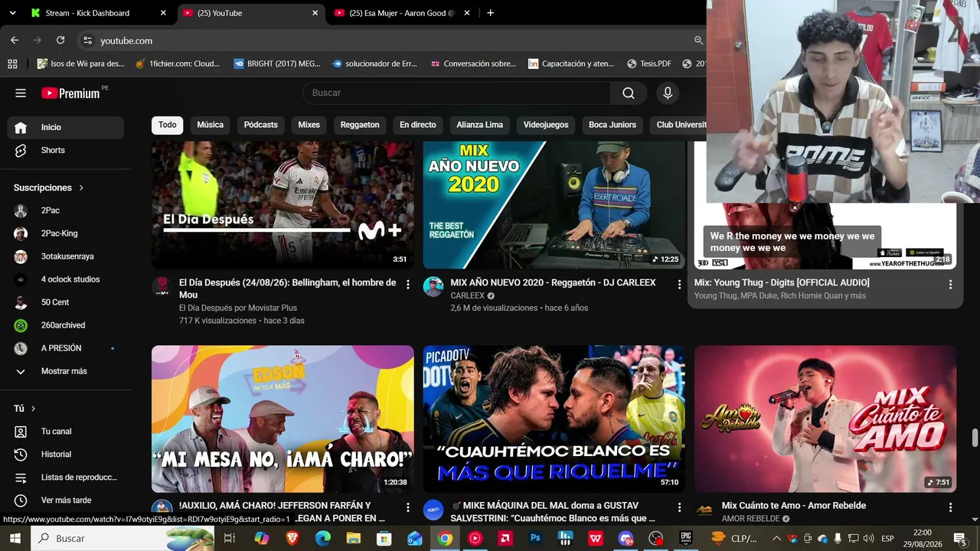This screenshot has width=980, height=551.
Task: Open the Tesis.PDF bookmark
Action: [x=648, y=64]
